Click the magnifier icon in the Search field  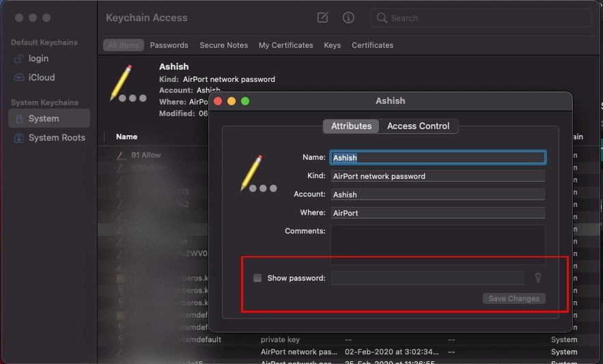(382, 18)
